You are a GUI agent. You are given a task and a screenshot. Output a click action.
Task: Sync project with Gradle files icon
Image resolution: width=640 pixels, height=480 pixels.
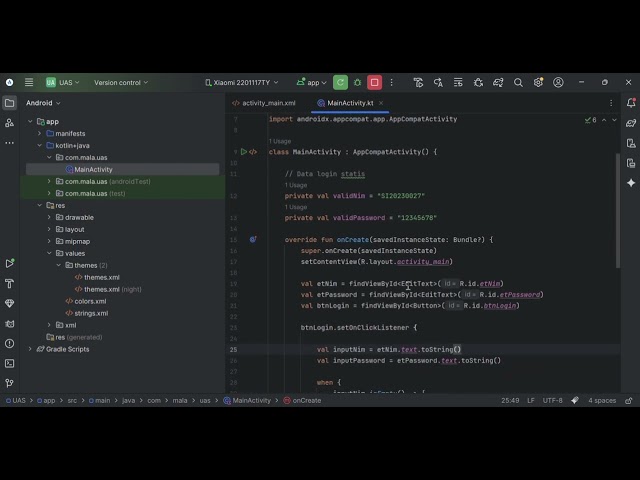[x=498, y=82]
